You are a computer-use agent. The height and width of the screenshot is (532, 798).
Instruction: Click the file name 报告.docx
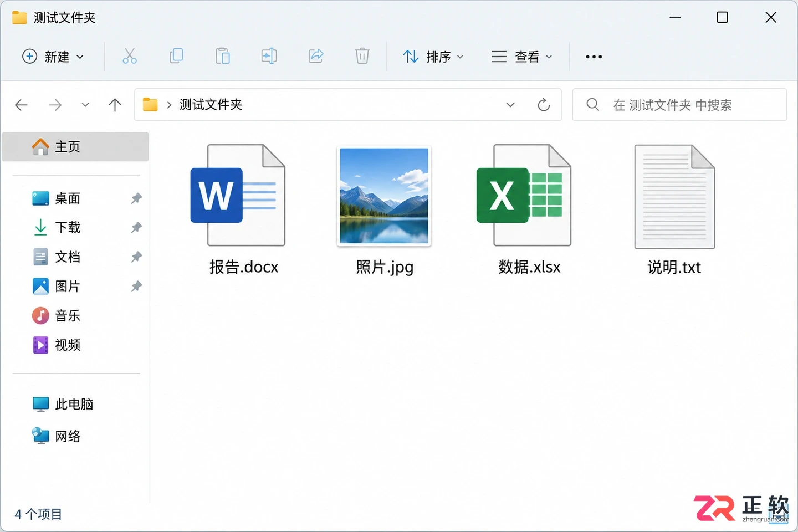point(244,267)
